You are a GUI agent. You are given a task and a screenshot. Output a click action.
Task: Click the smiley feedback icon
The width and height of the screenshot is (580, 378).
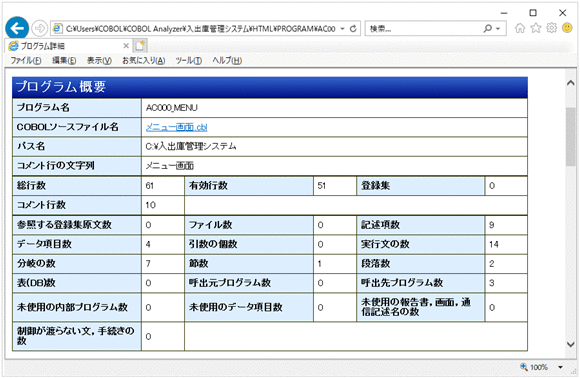pos(567,28)
